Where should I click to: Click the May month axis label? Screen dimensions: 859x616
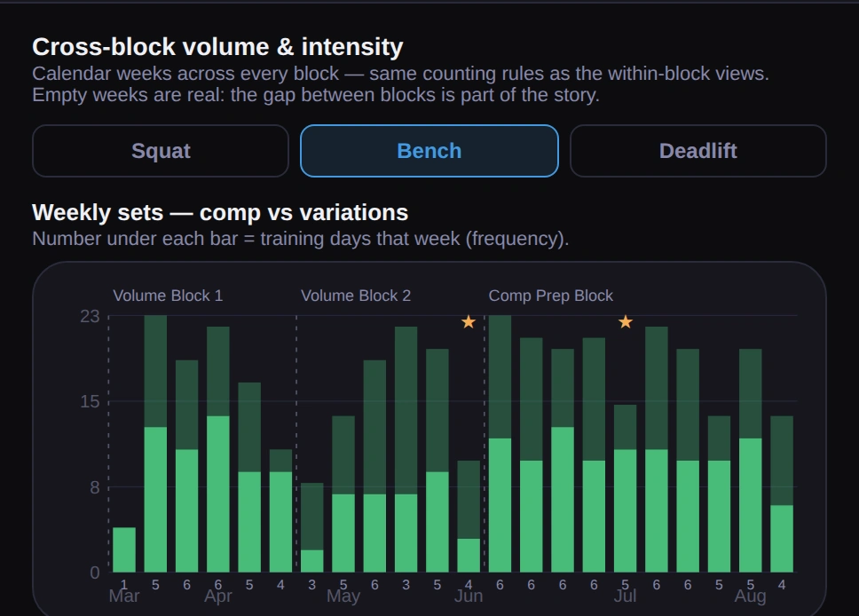[343, 596]
